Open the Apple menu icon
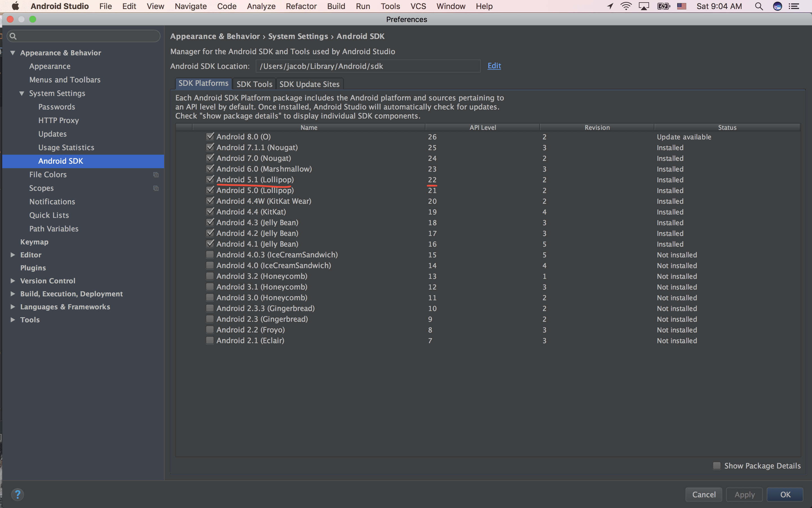The width and height of the screenshot is (812, 508). (x=16, y=6)
